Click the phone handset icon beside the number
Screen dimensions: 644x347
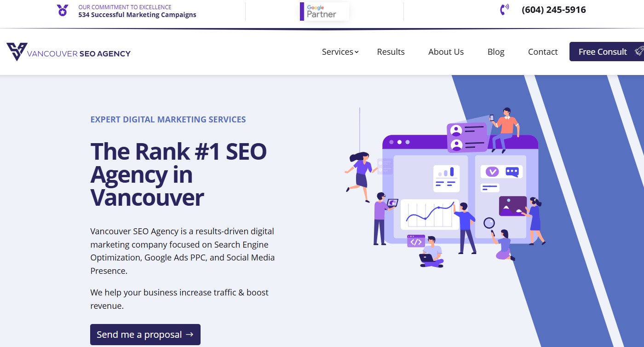[x=504, y=9]
